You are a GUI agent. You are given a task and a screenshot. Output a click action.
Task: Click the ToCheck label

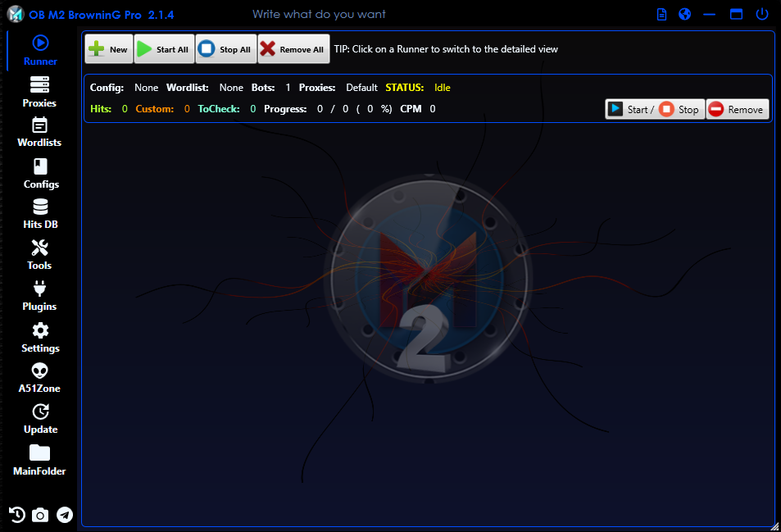tap(219, 109)
